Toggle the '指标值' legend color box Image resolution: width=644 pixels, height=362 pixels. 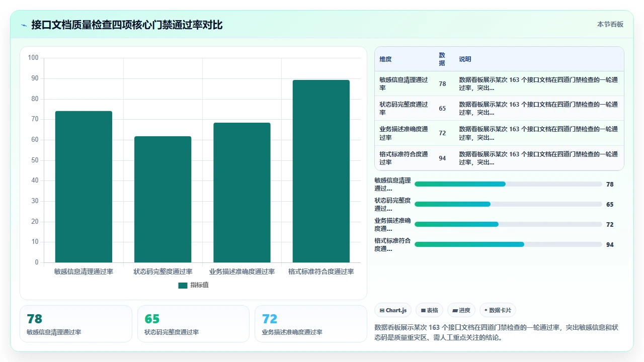pos(183,285)
